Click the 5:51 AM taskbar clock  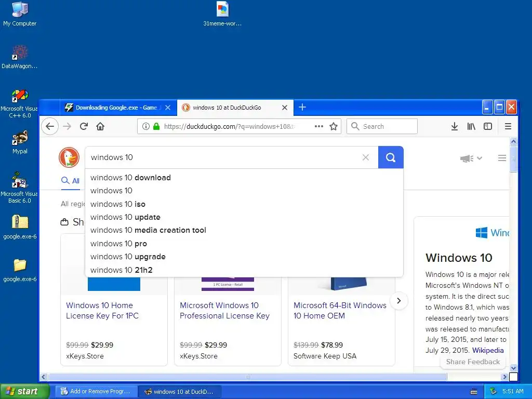coord(513,392)
